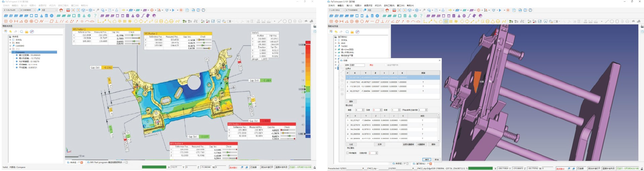Click the undo arrow in right navigation panel
The height and width of the screenshot is (171, 644).
pos(336,32)
